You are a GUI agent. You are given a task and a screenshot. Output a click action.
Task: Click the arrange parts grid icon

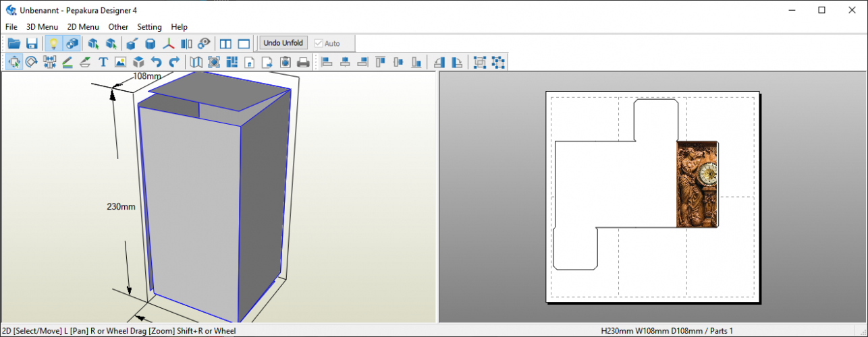[232, 62]
